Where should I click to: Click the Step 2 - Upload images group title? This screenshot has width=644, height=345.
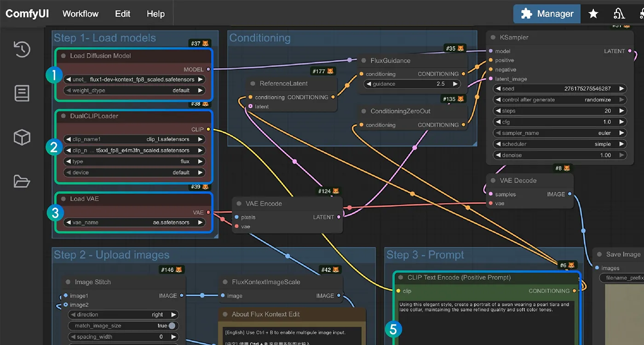click(112, 255)
